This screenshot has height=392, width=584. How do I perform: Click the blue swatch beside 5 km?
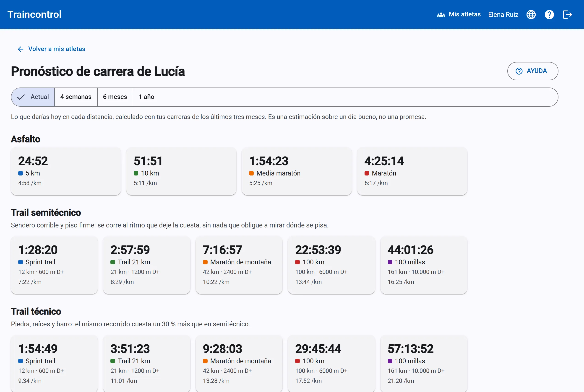click(x=21, y=173)
